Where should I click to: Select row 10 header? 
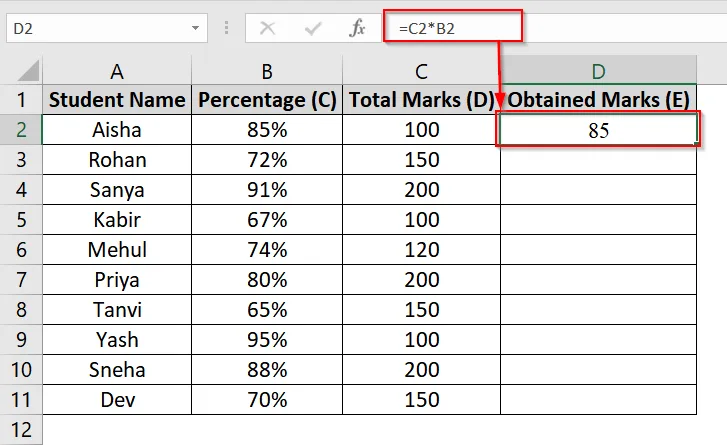point(21,369)
